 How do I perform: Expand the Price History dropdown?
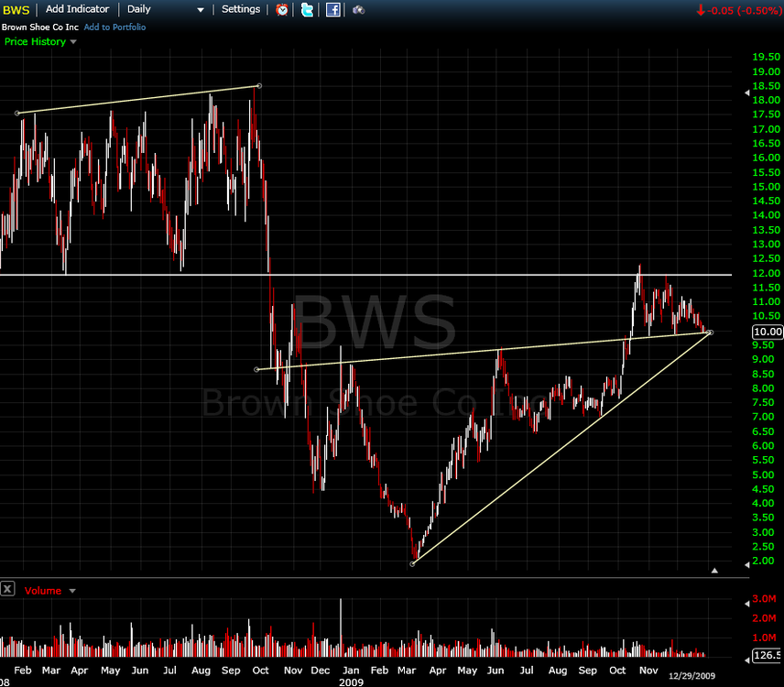pyautogui.click(x=73, y=42)
